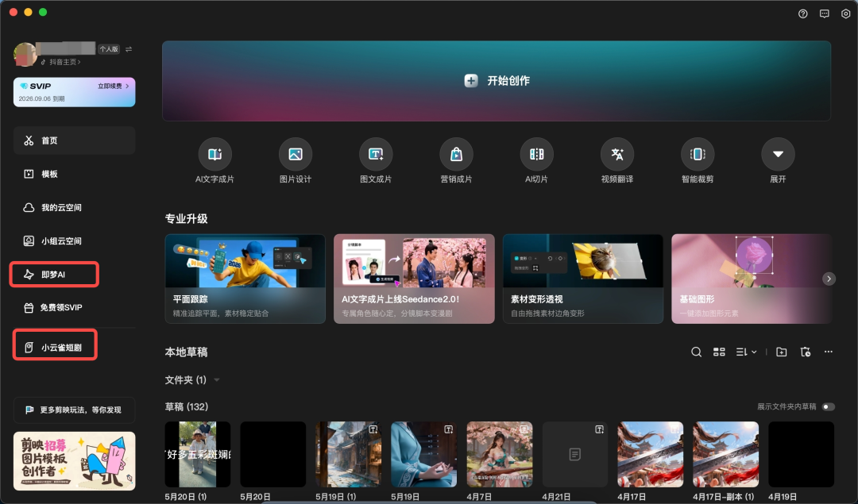Screen dimensions: 858x504
Task: Click the account switch arrows icon
Action: (129, 49)
